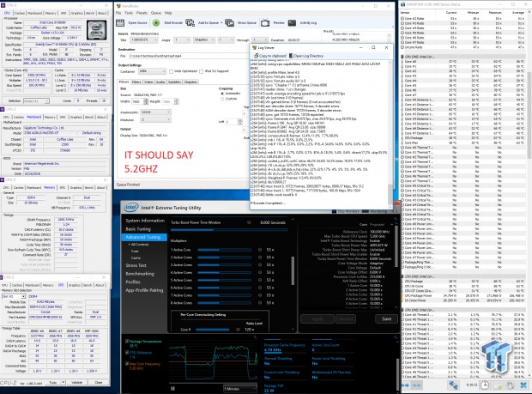Open HandBrake Queue menu

click(x=156, y=13)
